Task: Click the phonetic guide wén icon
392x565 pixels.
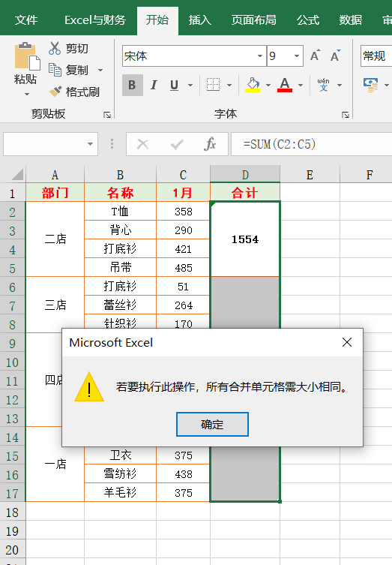Action: pos(323,85)
